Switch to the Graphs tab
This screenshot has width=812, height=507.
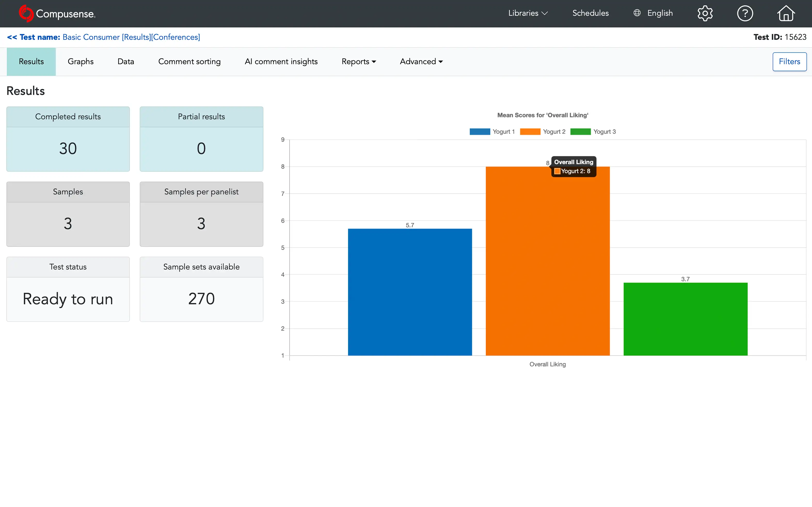click(81, 62)
